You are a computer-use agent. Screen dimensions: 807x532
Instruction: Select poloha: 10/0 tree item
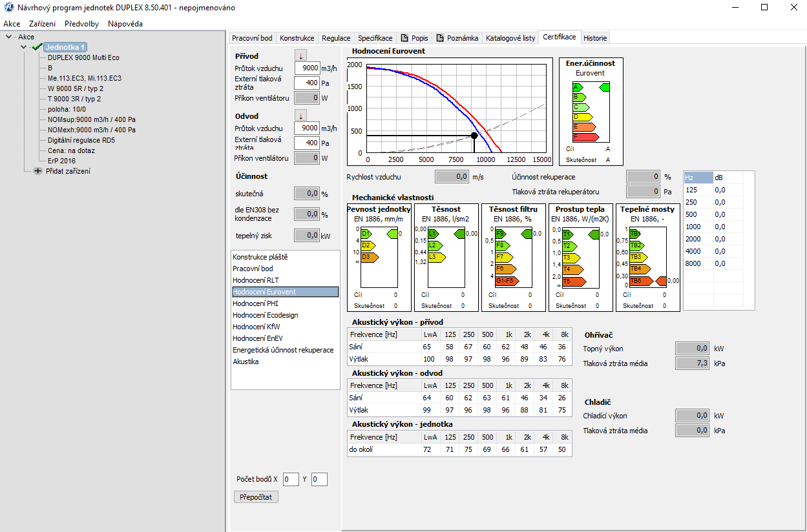67,109
